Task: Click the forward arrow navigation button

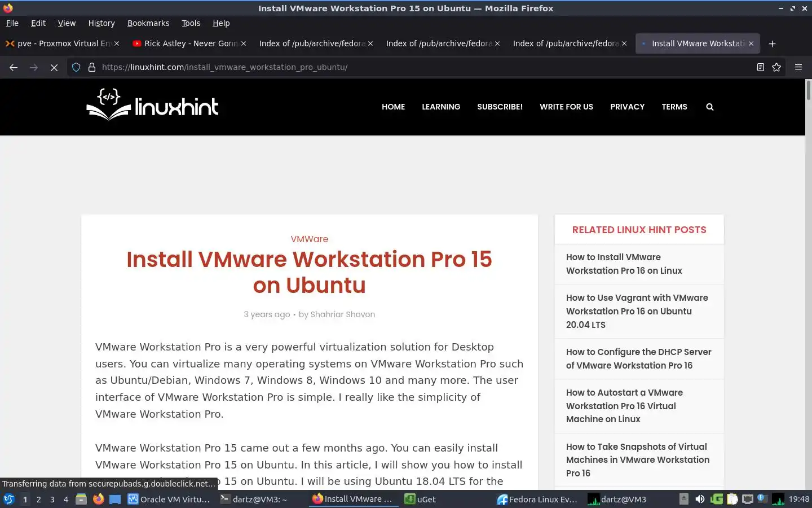Action: (34, 67)
